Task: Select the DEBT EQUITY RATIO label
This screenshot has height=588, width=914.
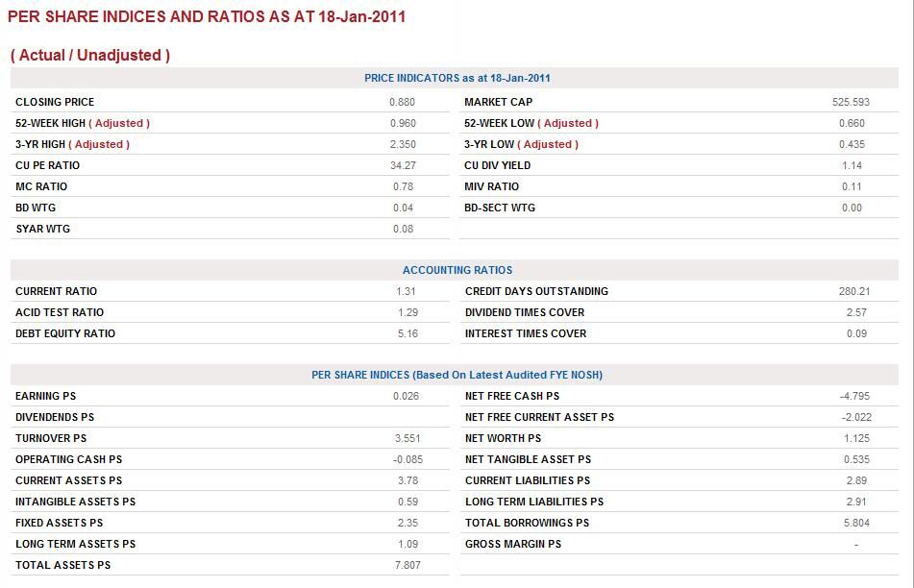Action: tap(65, 333)
